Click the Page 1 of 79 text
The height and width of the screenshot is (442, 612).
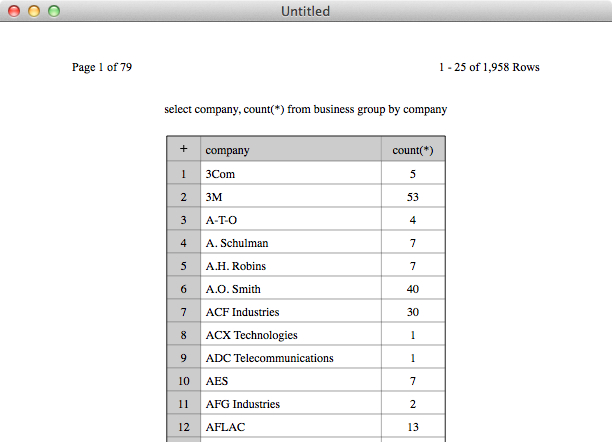click(102, 67)
